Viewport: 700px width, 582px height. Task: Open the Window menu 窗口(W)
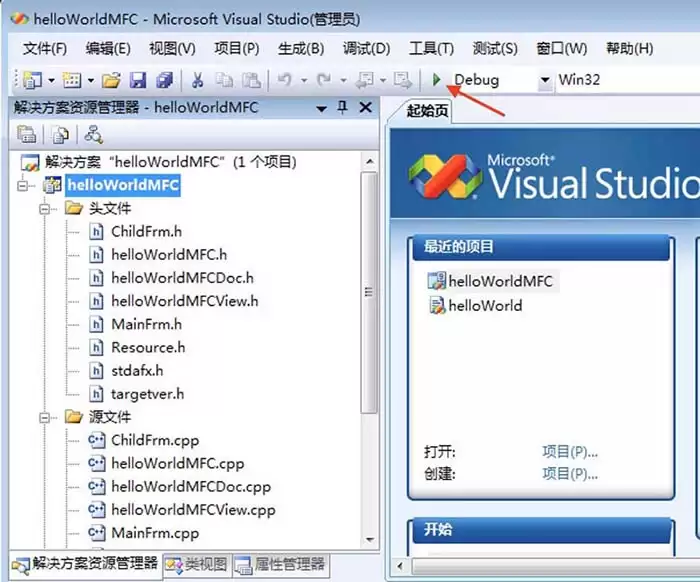pyautogui.click(x=562, y=48)
